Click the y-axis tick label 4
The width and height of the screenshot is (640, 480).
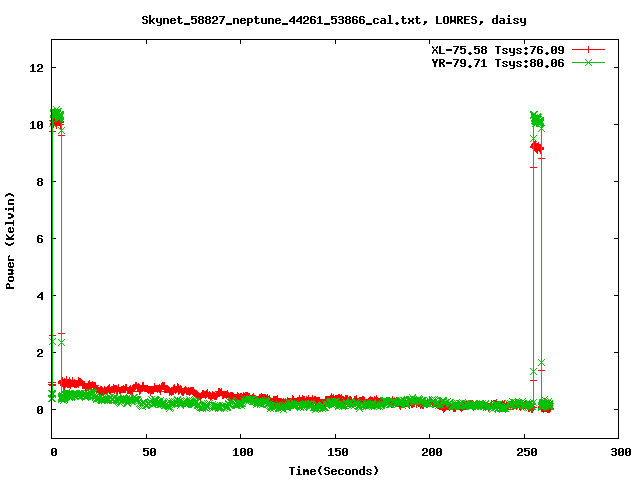(x=40, y=296)
